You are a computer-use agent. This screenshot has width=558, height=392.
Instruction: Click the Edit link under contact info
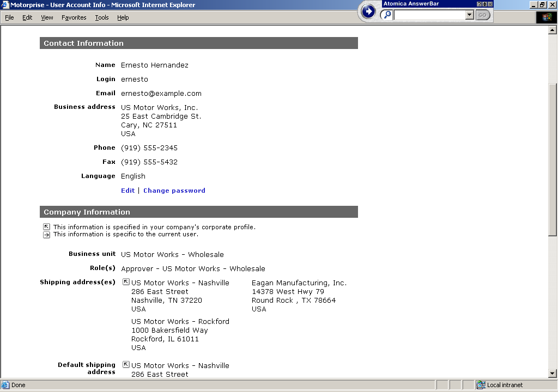128,191
